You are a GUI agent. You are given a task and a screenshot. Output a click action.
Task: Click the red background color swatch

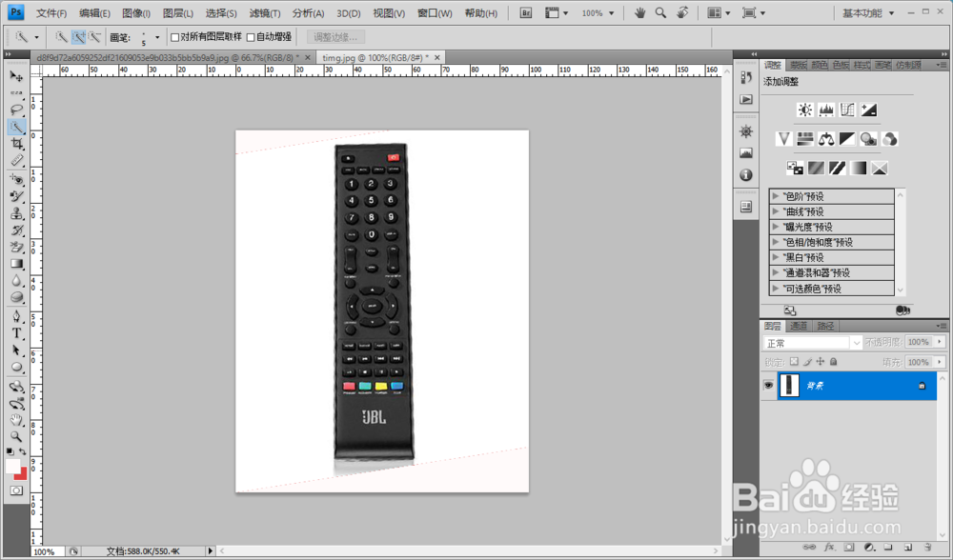point(23,475)
